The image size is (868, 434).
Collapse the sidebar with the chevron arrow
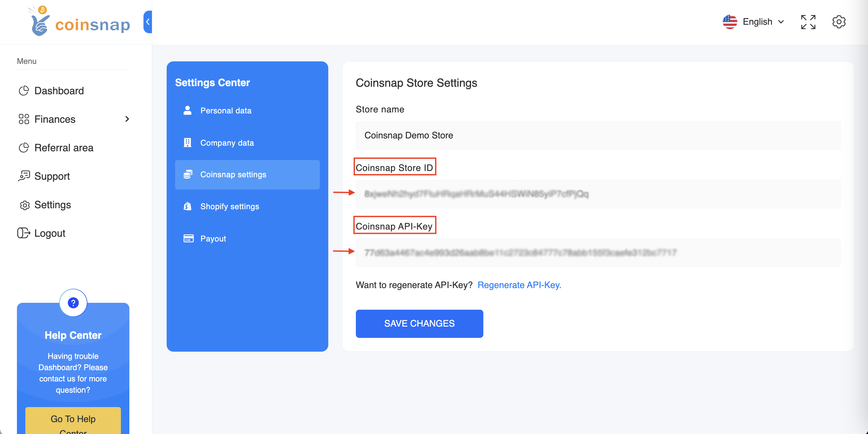(147, 22)
